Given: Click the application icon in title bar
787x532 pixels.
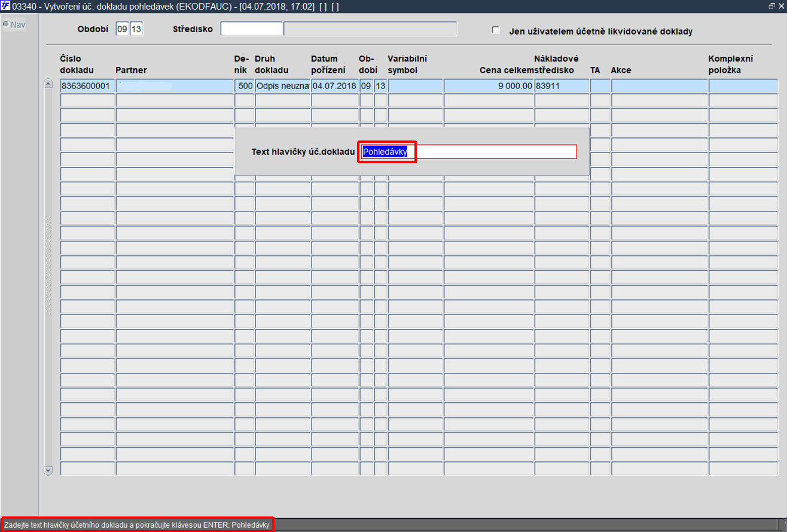Looking at the screenshot, I should coord(5,5).
